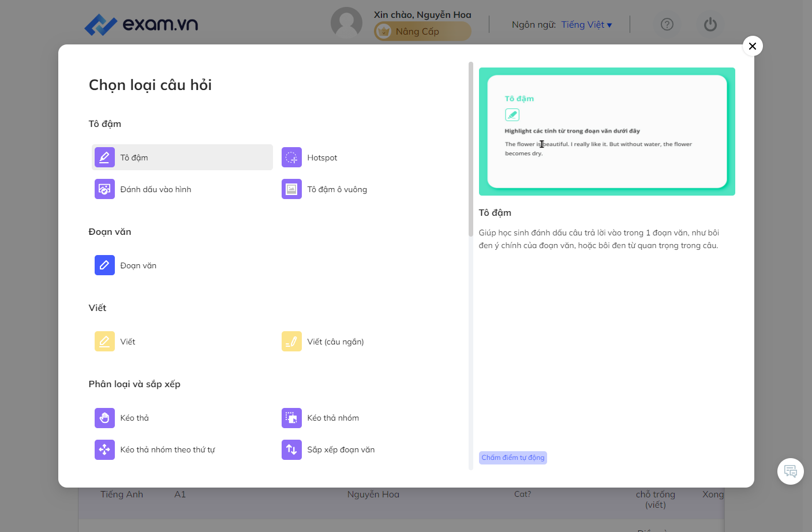Open the Tiếng Việt language dropdown
Viewport: 812px width, 532px height.
coord(586,25)
